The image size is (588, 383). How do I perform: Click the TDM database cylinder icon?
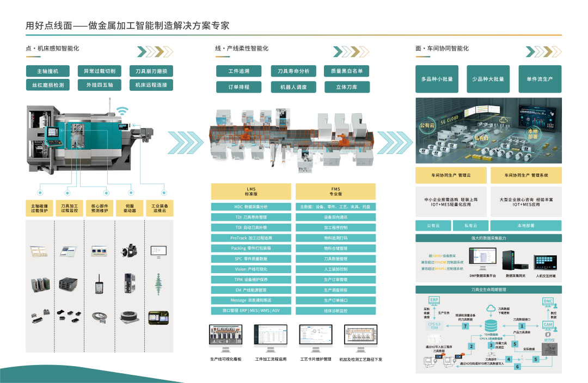point(491,326)
